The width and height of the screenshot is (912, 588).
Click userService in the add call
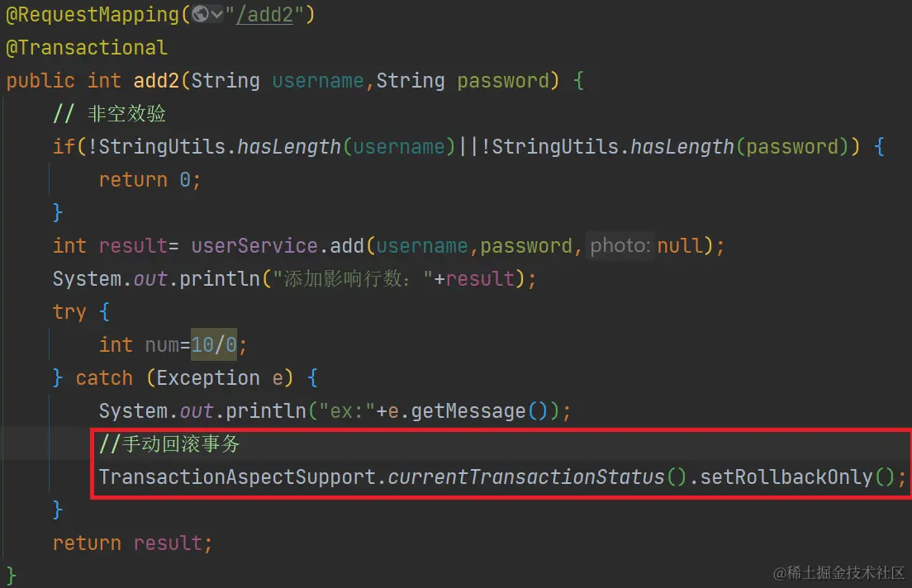(254, 245)
